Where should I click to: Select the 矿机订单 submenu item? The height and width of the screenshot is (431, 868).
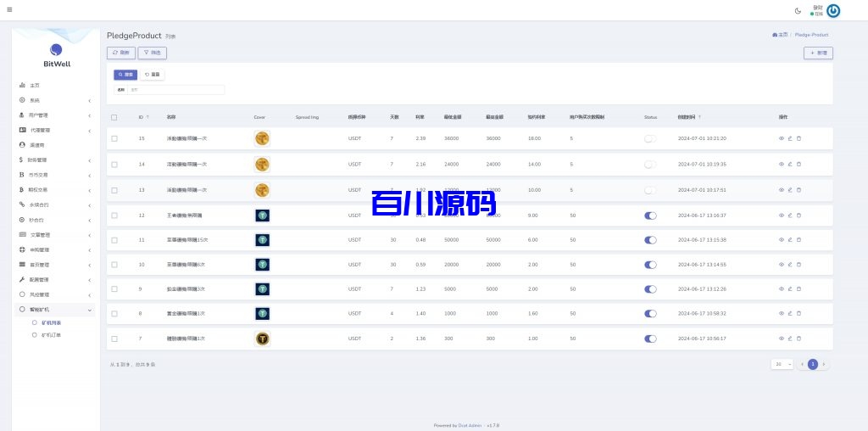51,335
